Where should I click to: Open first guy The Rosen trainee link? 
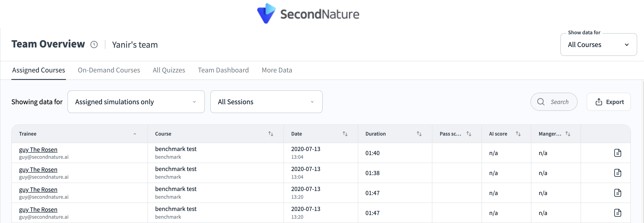(38, 150)
